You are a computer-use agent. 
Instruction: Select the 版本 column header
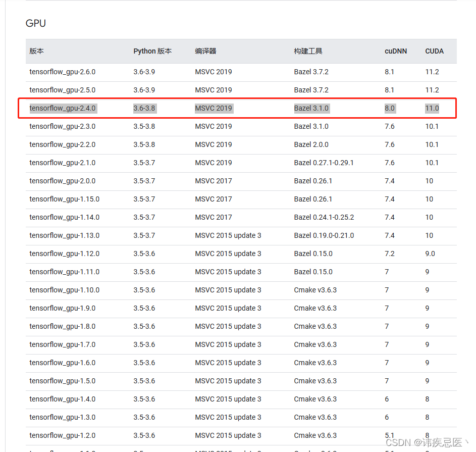coord(37,51)
